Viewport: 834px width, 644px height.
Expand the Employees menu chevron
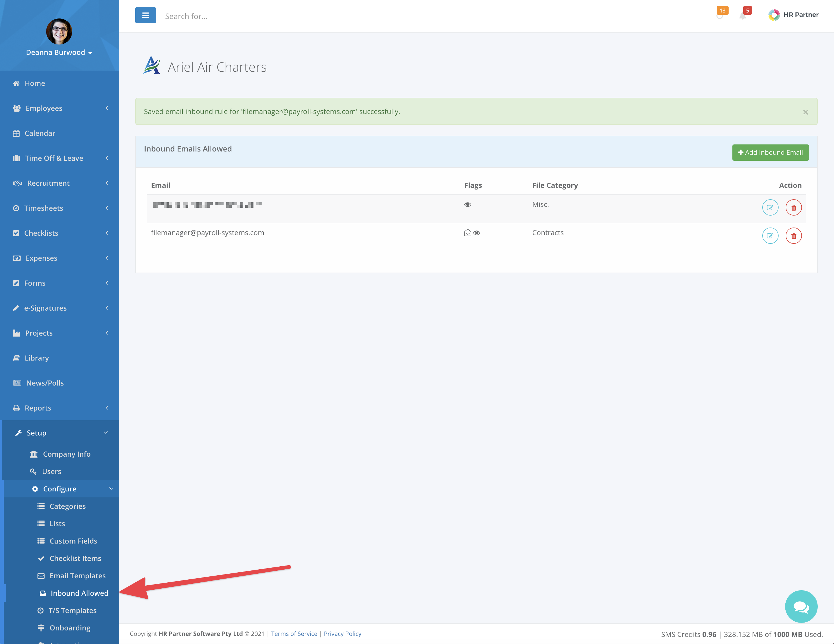(107, 108)
